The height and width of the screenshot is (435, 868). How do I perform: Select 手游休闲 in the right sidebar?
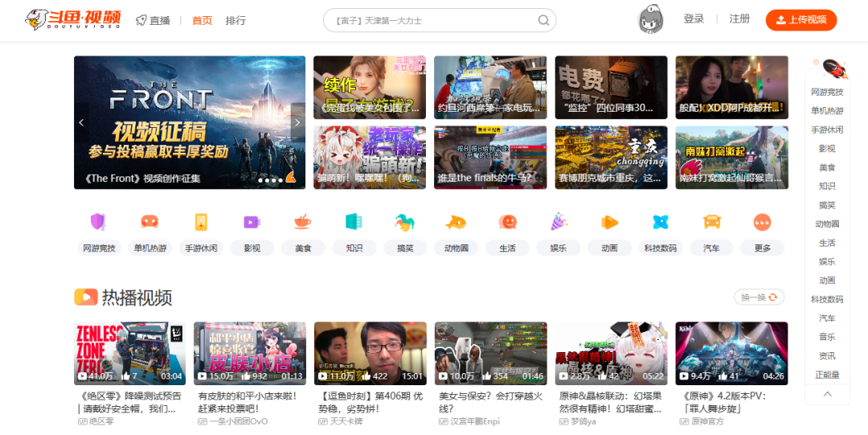(827, 129)
